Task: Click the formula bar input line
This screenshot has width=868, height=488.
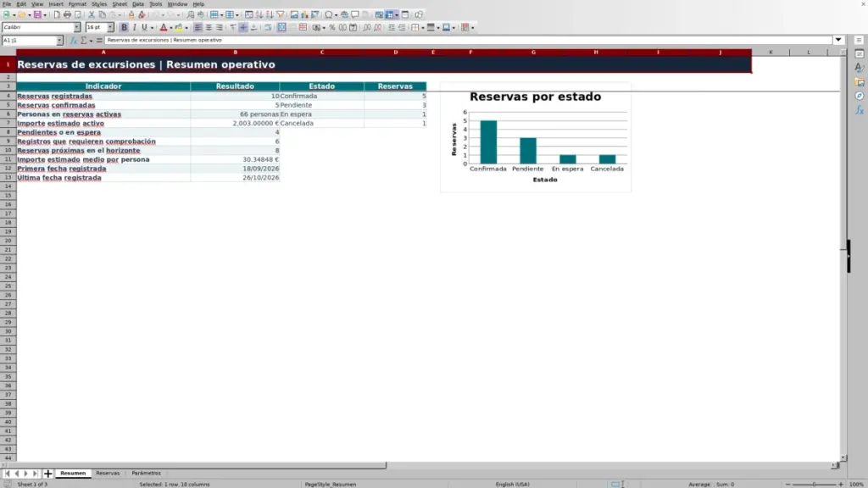Action: tap(468, 40)
